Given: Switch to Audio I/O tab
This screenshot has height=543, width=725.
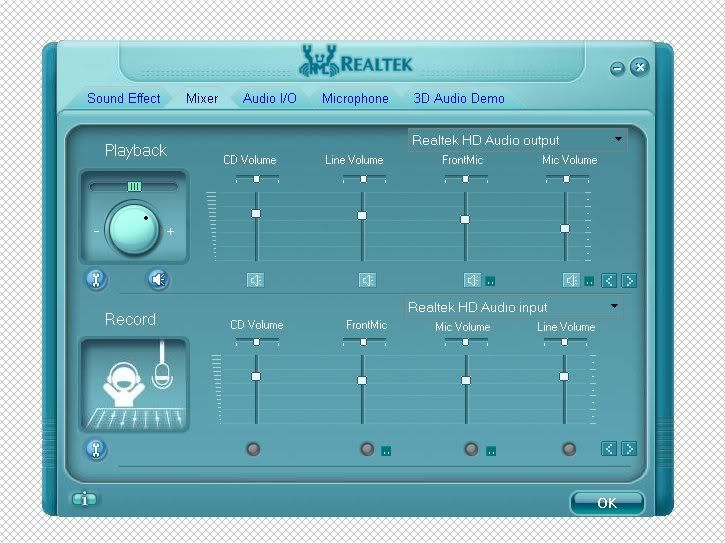Looking at the screenshot, I should 270,98.
